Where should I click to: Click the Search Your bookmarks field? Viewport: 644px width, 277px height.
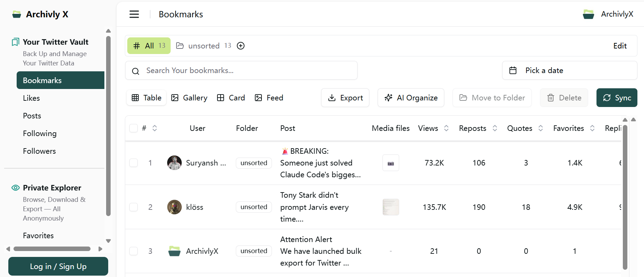pos(246,70)
